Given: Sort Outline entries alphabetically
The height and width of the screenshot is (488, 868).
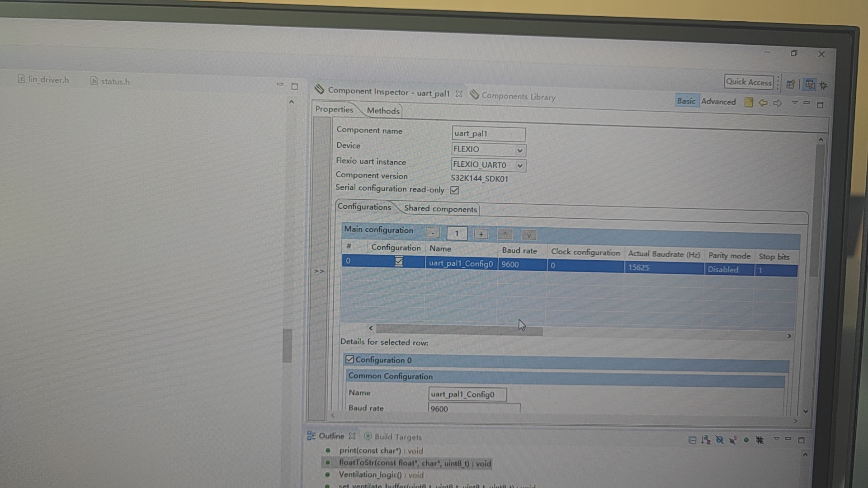Looking at the screenshot, I should click(x=706, y=440).
